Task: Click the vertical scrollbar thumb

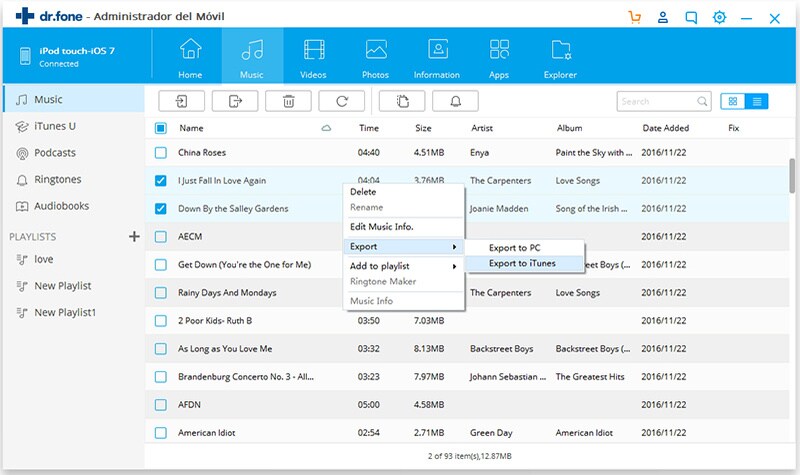Action: click(792, 176)
